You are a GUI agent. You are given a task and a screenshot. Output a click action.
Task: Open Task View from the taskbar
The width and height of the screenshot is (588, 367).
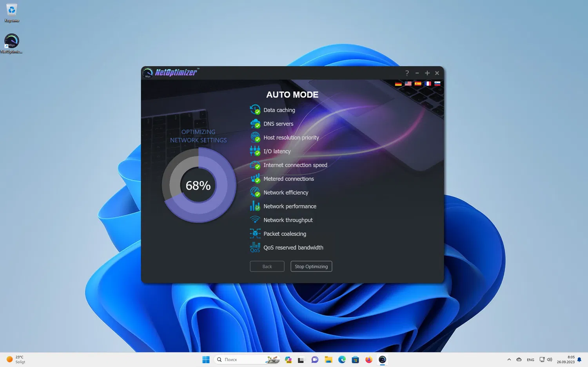click(301, 360)
